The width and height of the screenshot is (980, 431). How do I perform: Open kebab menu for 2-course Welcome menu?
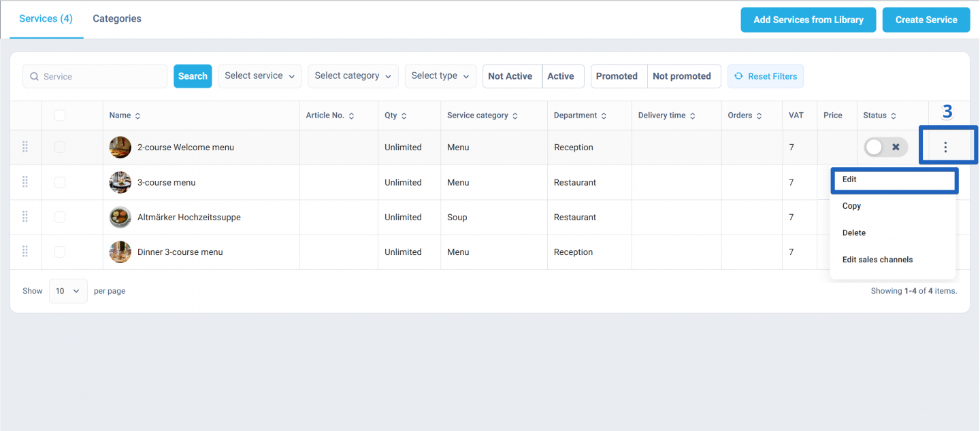coord(945,147)
